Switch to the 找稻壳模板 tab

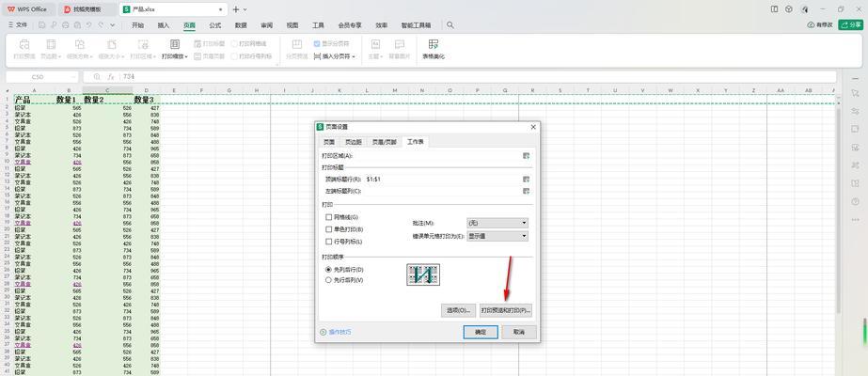[x=87, y=9]
